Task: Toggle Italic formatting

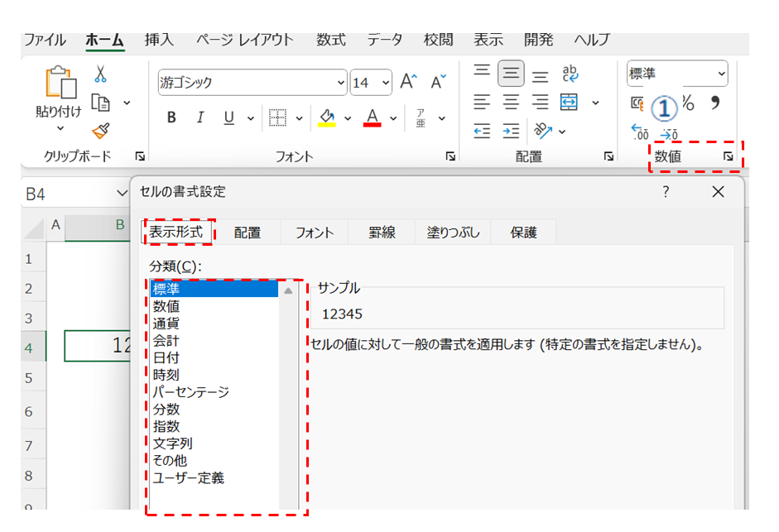Action: (x=200, y=118)
